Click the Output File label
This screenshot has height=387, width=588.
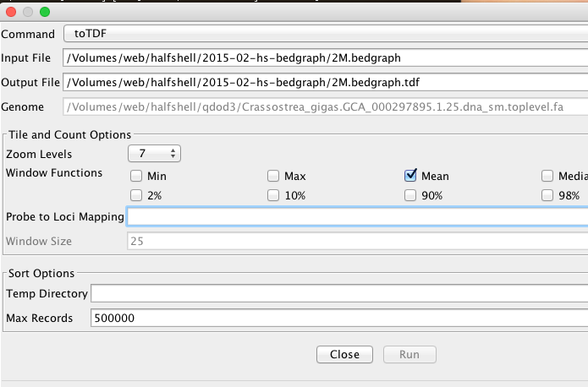pyautogui.click(x=30, y=83)
